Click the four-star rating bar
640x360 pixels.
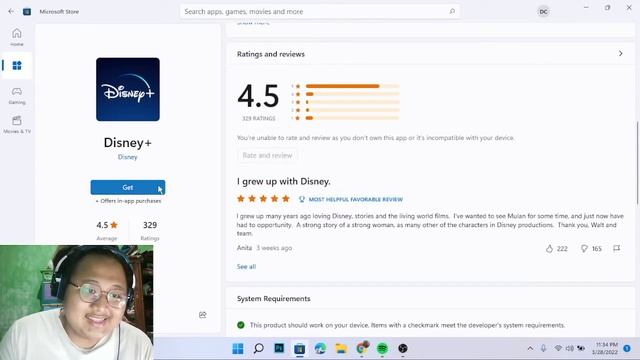coord(353,94)
